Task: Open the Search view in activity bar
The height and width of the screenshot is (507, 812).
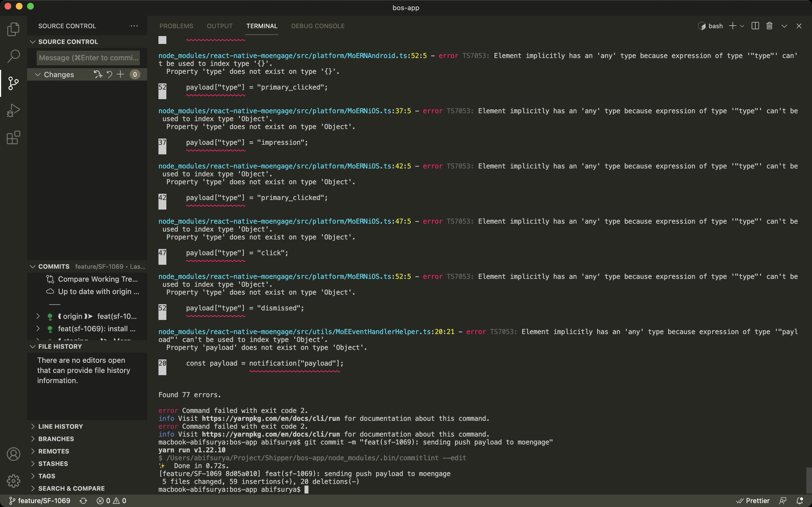Action: [14, 56]
